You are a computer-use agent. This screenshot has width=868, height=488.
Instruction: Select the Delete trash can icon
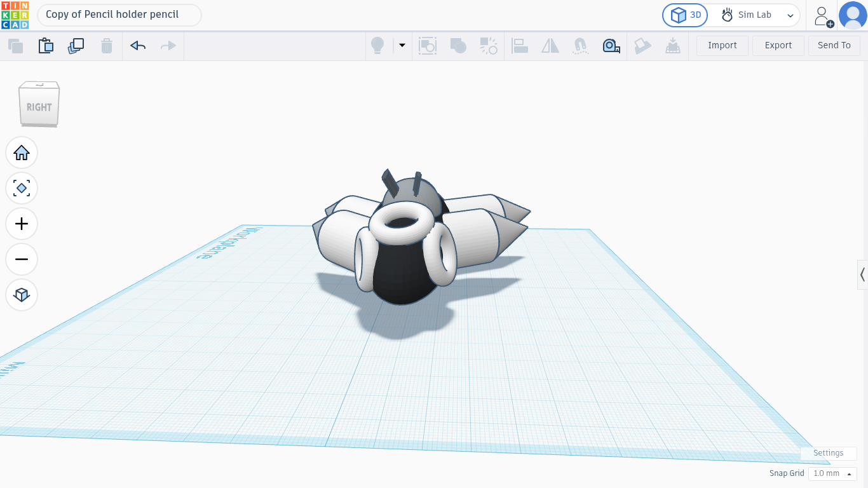pos(107,46)
